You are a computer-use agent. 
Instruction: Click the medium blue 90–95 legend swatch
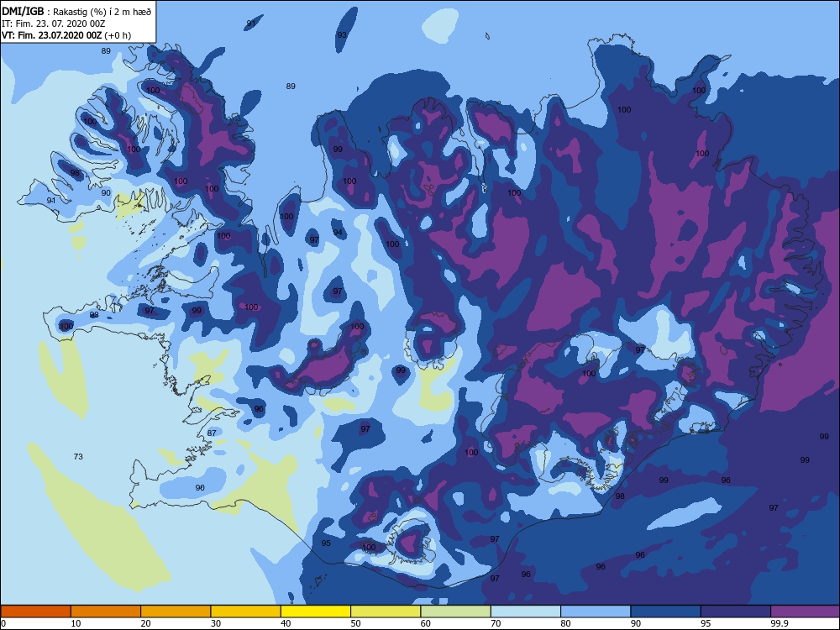click(666, 612)
